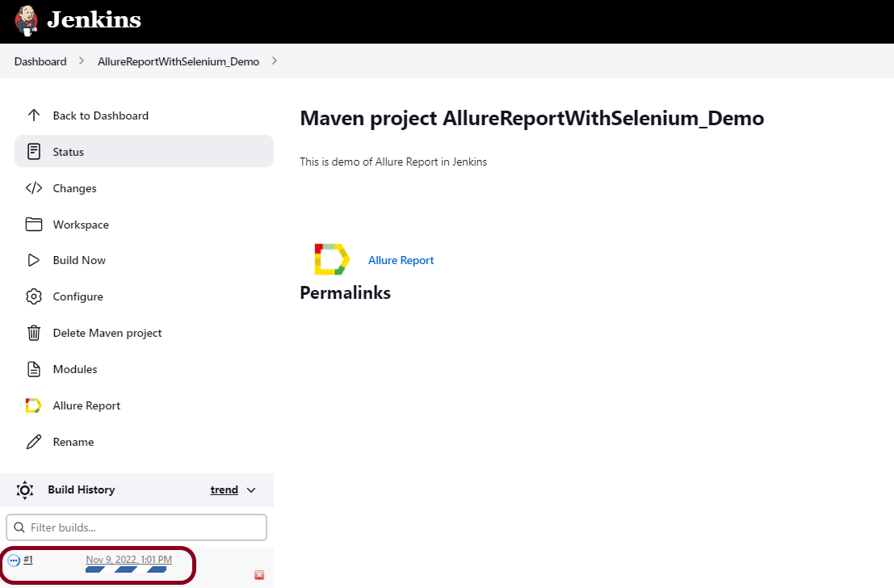Image resolution: width=894 pixels, height=588 pixels.
Task: Open the Allure Report link in main area
Action: point(401,259)
